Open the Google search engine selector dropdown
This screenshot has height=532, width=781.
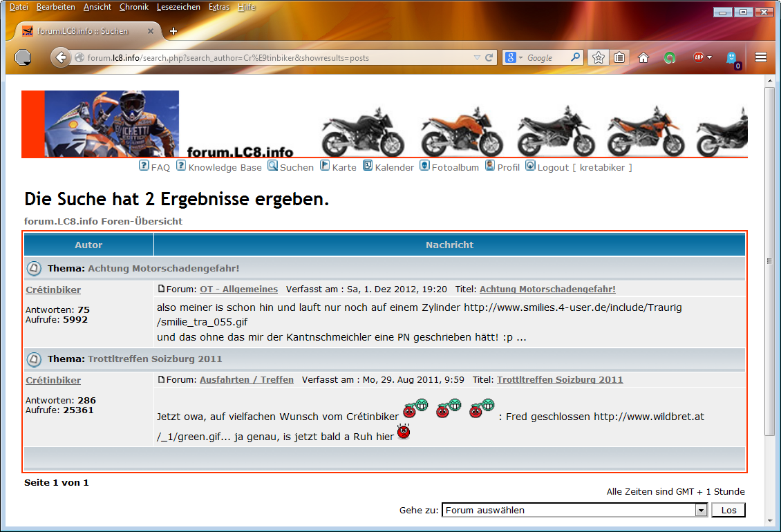[514, 58]
